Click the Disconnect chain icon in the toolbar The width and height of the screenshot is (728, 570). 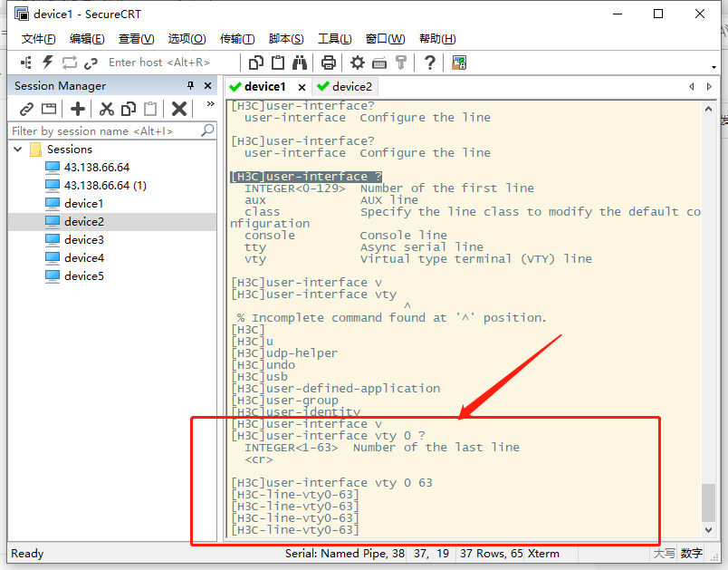(91, 63)
